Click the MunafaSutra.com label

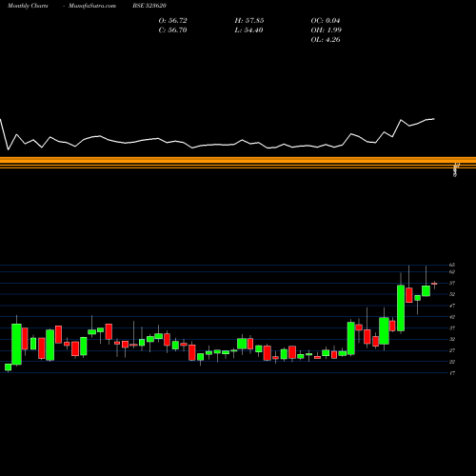92,6
